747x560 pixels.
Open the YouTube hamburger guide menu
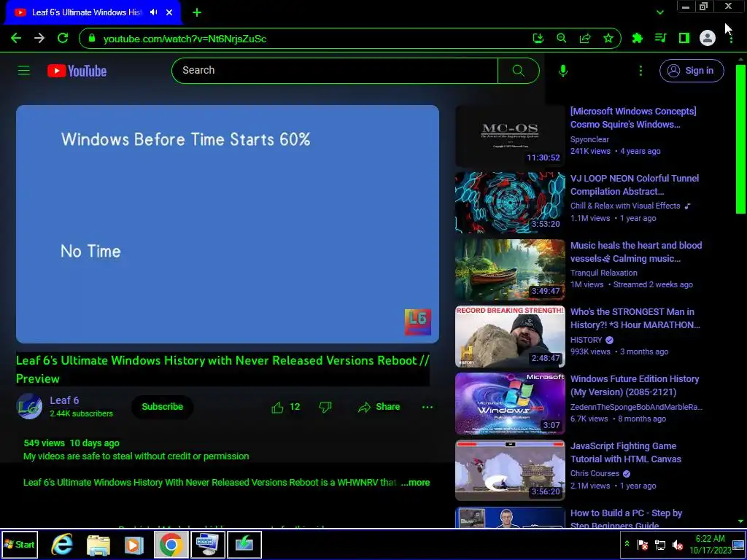24,71
